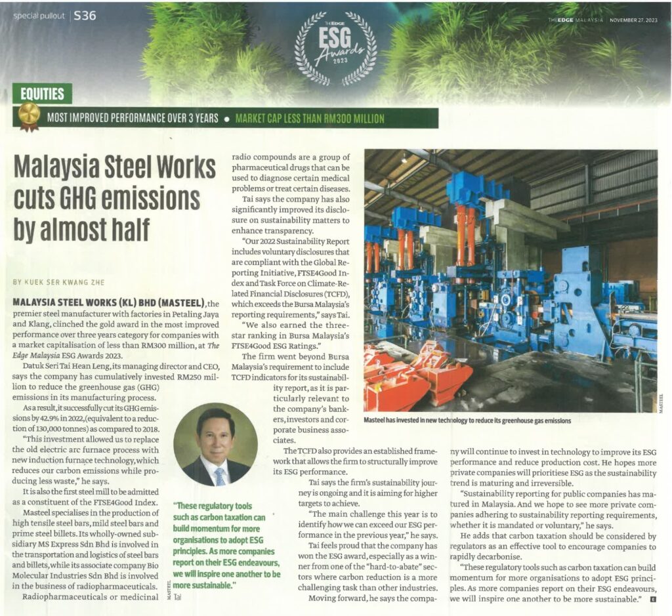The image size is (672, 616).
Task: Click bold lead-in "MALAYSIA STEEL WORKS (KL) BHD (MASTEEL)"
Action: point(110,304)
